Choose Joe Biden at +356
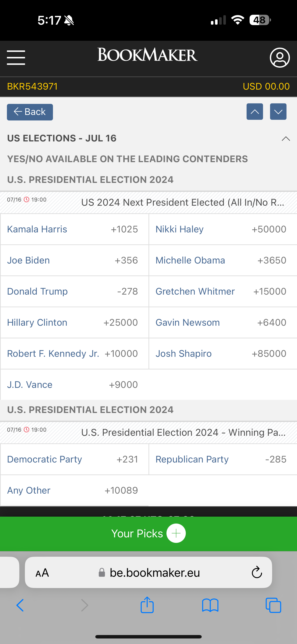 pos(75,260)
